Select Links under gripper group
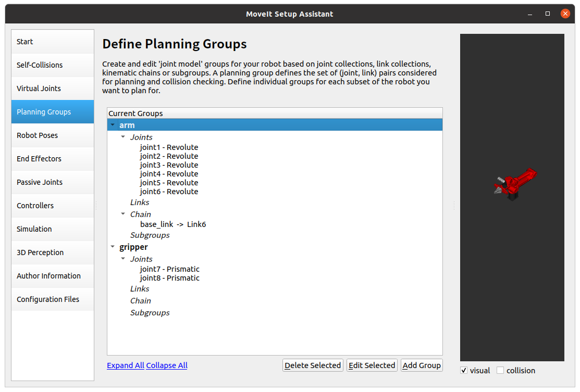Viewport: 580px width, 392px height. (140, 289)
